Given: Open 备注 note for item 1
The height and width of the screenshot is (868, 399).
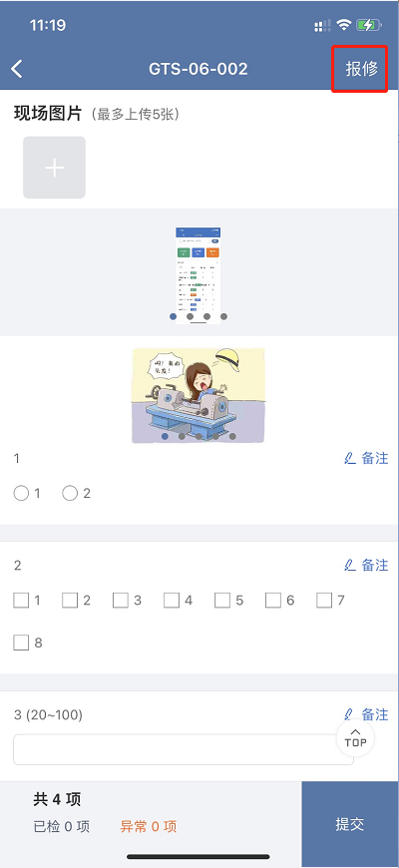Looking at the screenshot, I should click(x=366, y=458).
